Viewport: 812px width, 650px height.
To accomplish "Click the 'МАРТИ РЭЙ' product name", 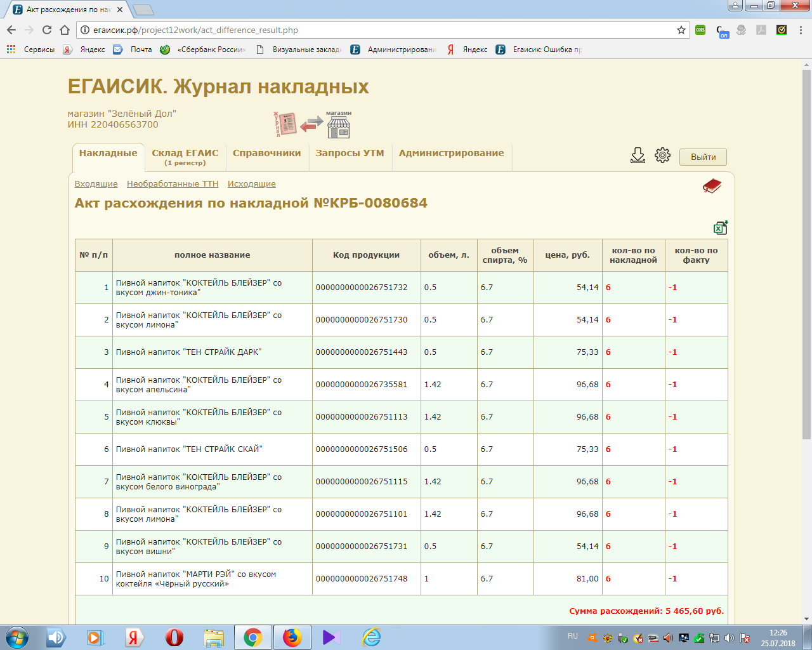I will click(x=196, y=579).
